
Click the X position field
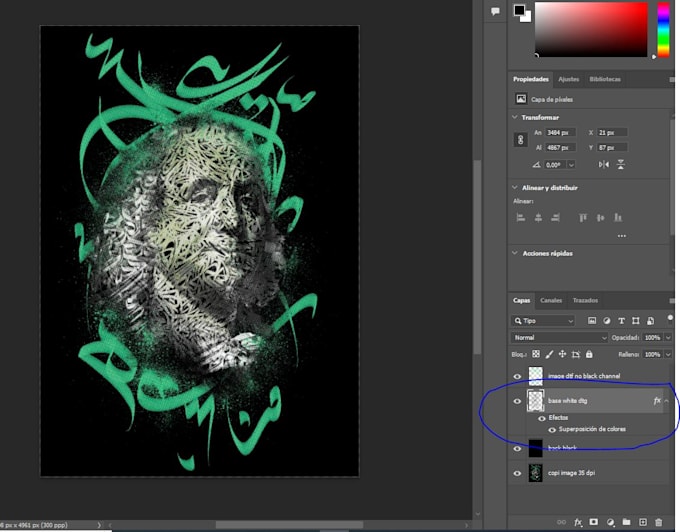click(612, 133)
